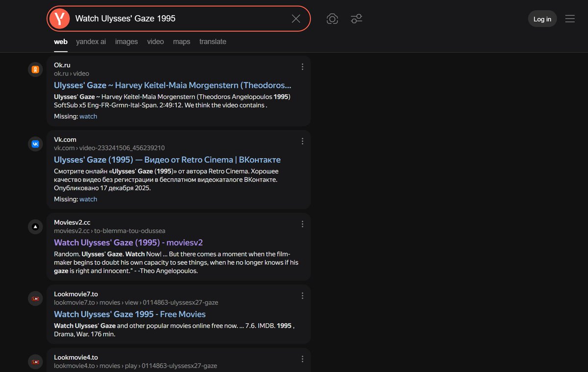
Task: Click the Lookmovie7.to favicon
Action: click(x=35, y=298)
